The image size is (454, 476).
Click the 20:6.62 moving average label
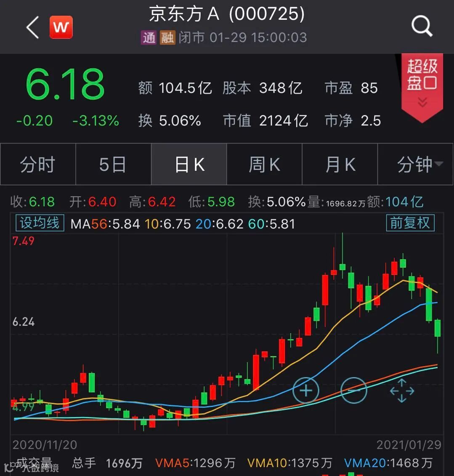pos(219,224)
